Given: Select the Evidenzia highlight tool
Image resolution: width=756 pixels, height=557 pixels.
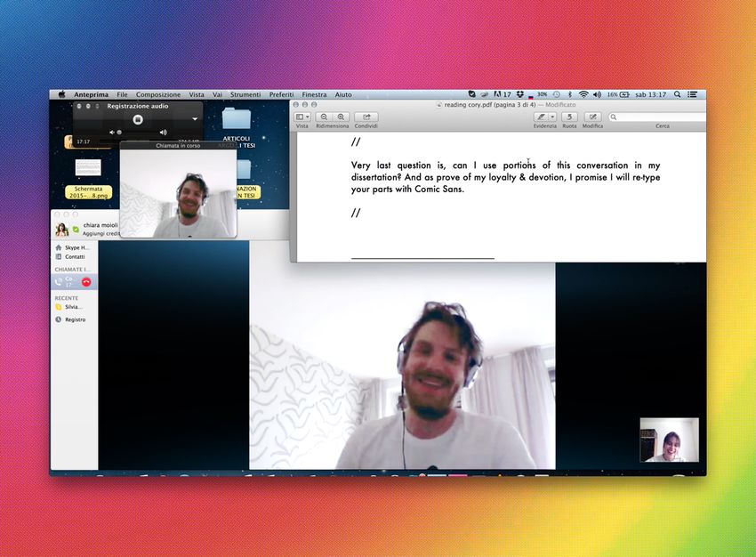Looking at the screenshot, I should click(541, 117).
